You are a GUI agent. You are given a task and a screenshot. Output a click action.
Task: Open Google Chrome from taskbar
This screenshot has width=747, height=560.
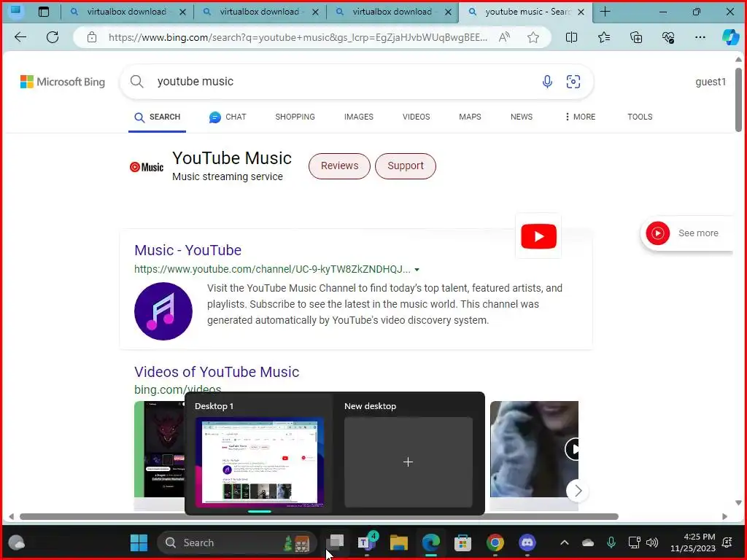coord(495,542)
